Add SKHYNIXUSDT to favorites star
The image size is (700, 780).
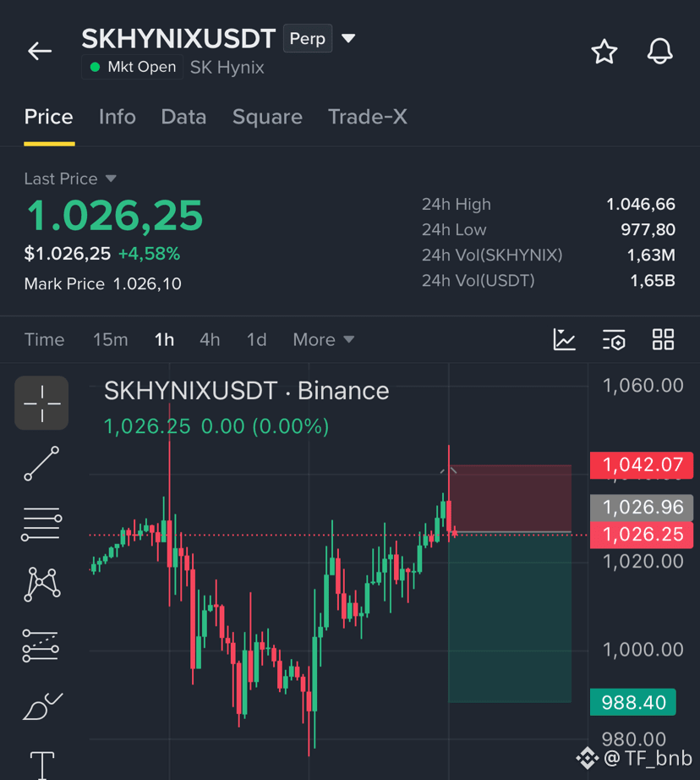pyautogui.click(x=604, y=52)
